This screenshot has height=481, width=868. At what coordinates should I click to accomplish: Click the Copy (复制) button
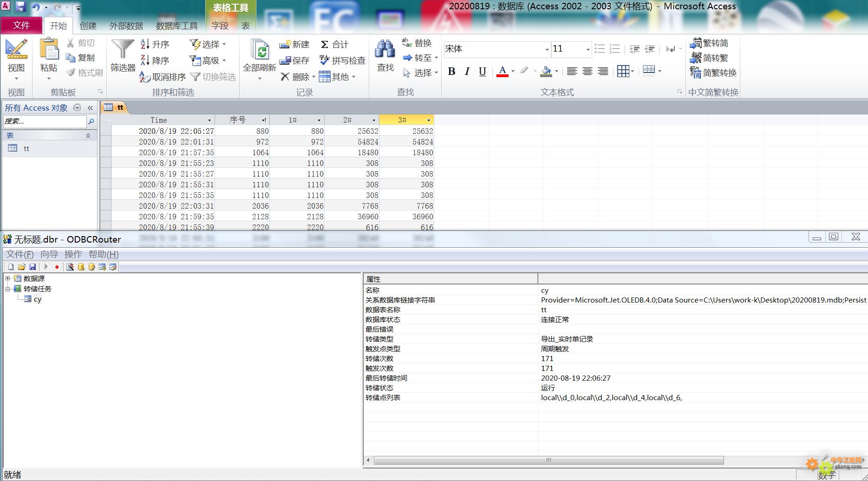click(80, 58)
